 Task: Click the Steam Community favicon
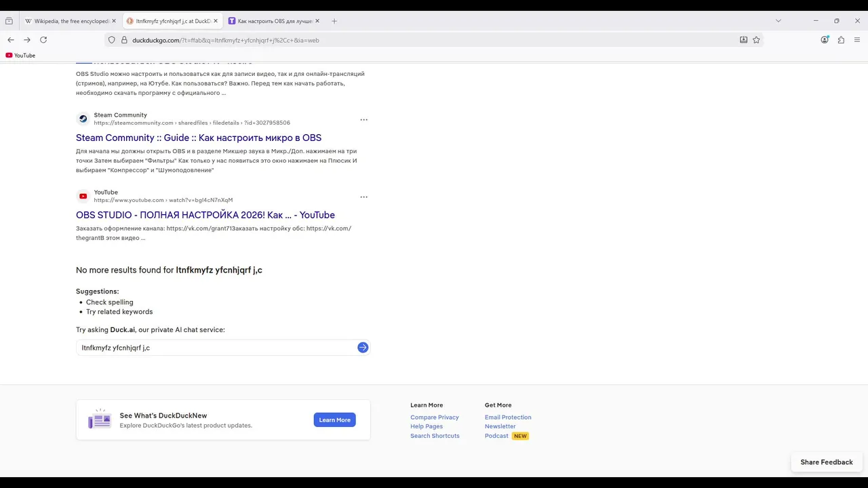point(83,119)
